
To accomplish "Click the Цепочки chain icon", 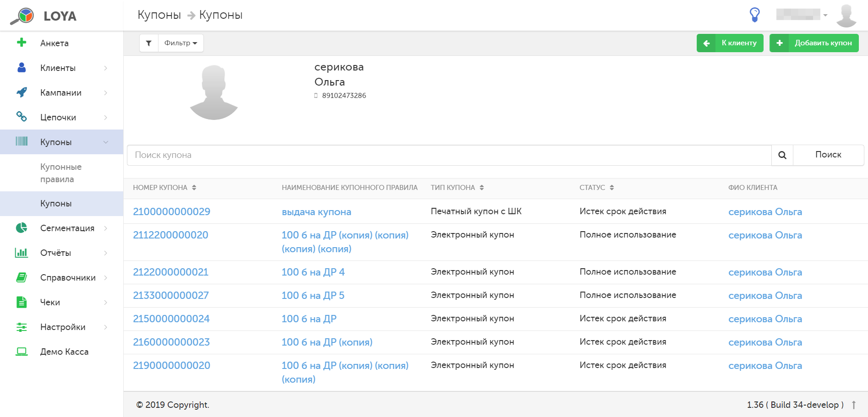I will [x=22, y=117].
